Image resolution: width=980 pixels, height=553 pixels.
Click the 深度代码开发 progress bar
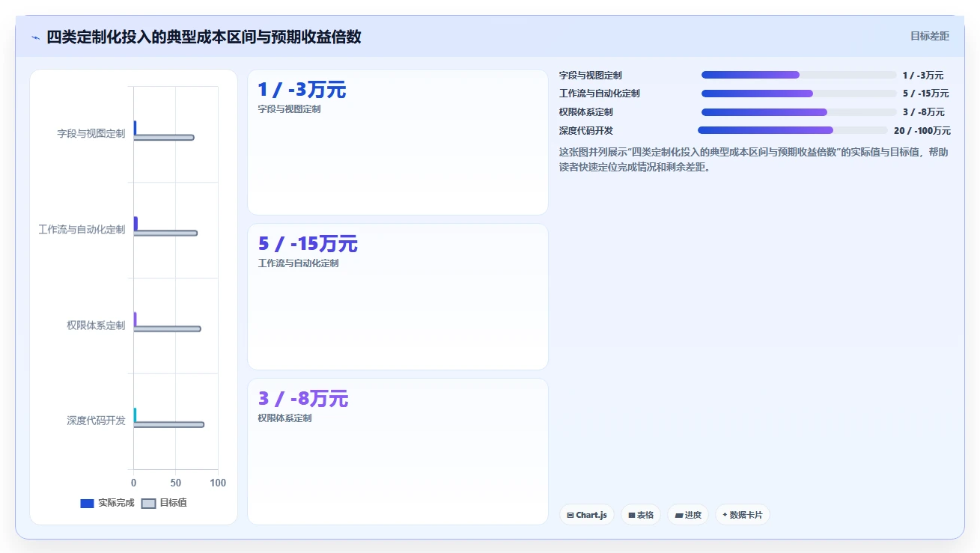tap(793, 130)
